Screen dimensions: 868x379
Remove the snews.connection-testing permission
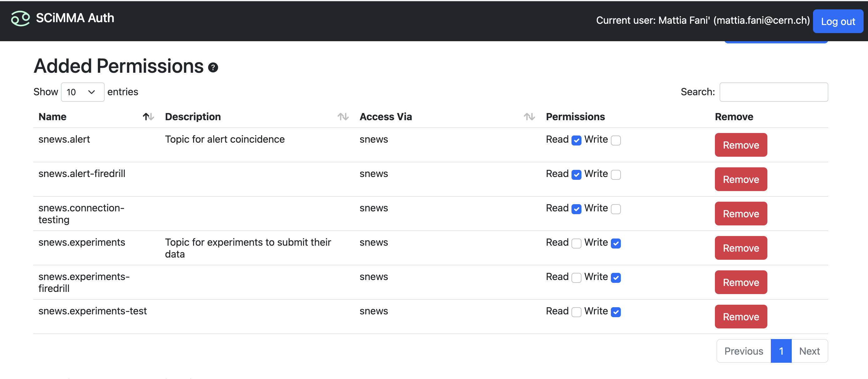tap(741, 214)
